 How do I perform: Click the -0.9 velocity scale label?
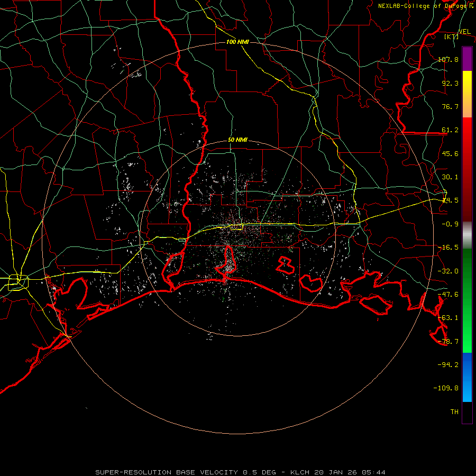click(450, 224)
